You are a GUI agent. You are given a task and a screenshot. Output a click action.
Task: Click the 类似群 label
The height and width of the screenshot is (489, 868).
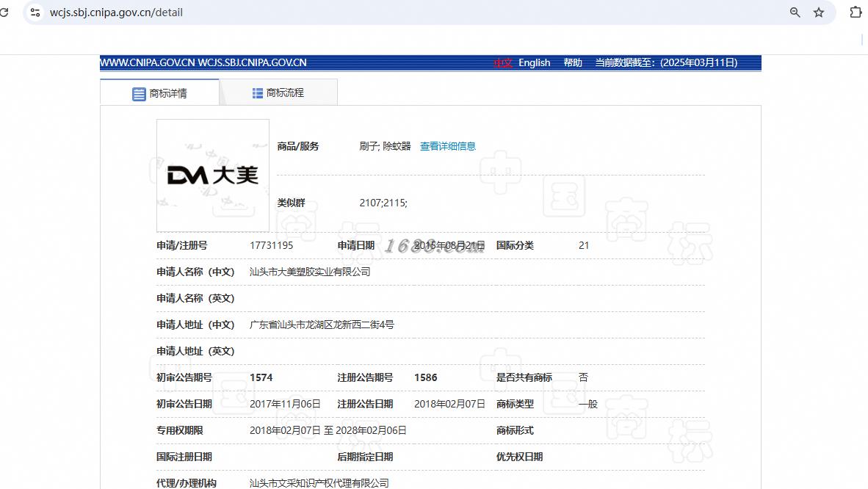coord(292,203)
